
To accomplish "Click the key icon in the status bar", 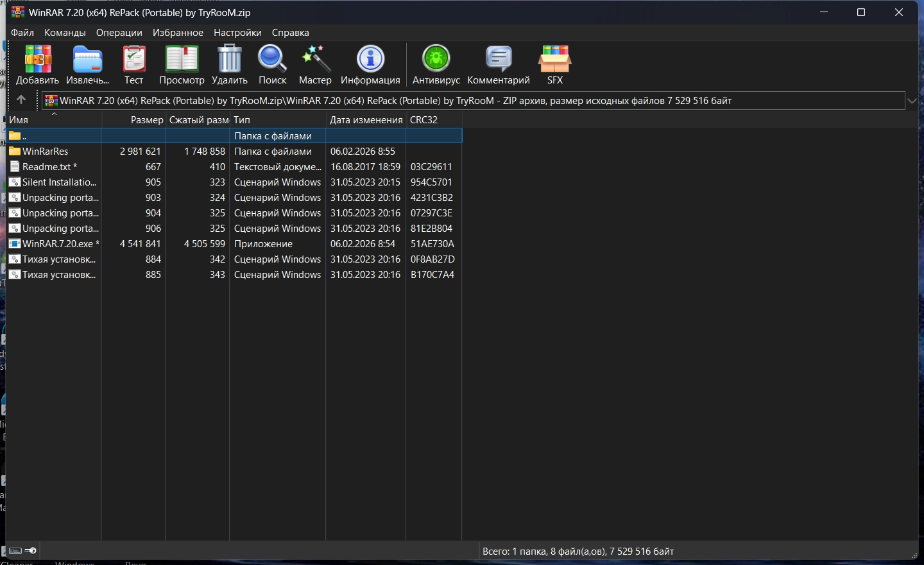I will [30, 551].
